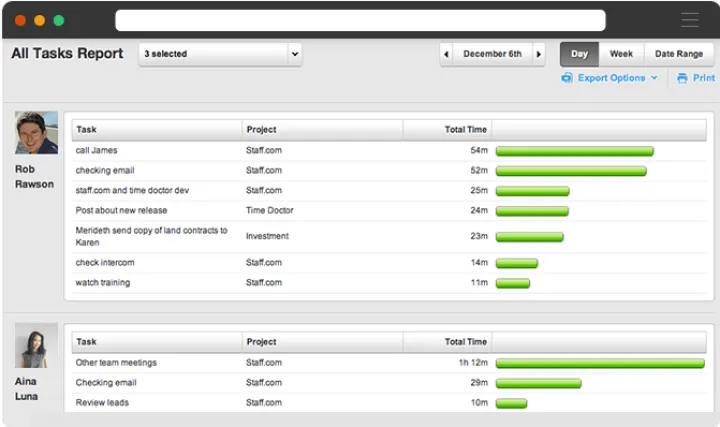
Task: Click the Export Options icon
Action: coord(567,78)
